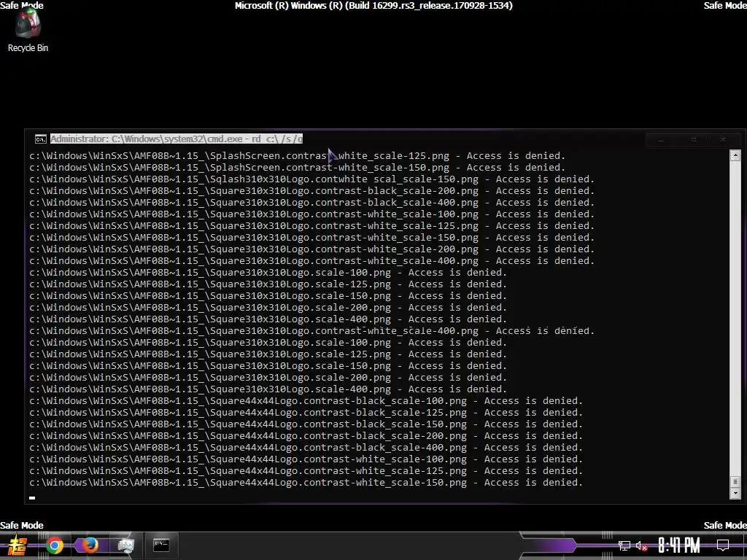Viewport: 747px width, 560px height.
Task: Select the Command Prompt taskbar button
Action: pos(161,545)
